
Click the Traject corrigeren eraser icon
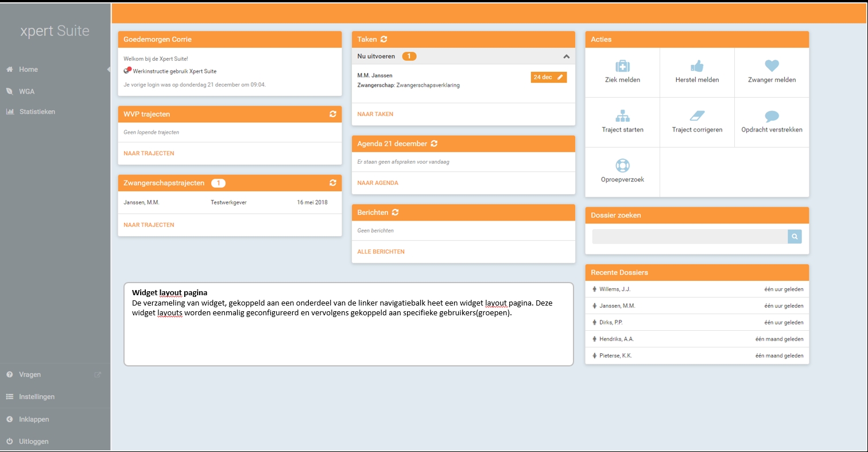pos(696,116)
